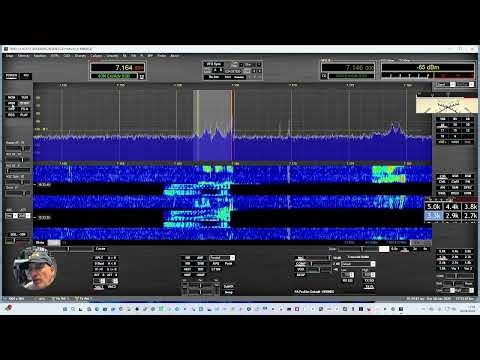Open the taskbar search icon
480x360 pixels.
[x=73, y=309]
